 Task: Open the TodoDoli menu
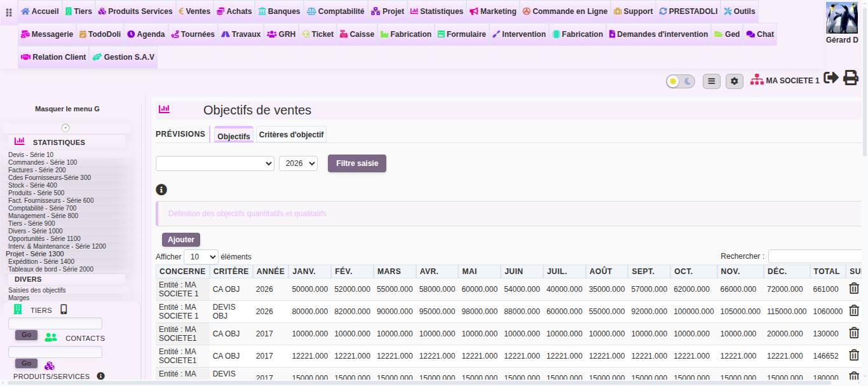pos(100,34)
